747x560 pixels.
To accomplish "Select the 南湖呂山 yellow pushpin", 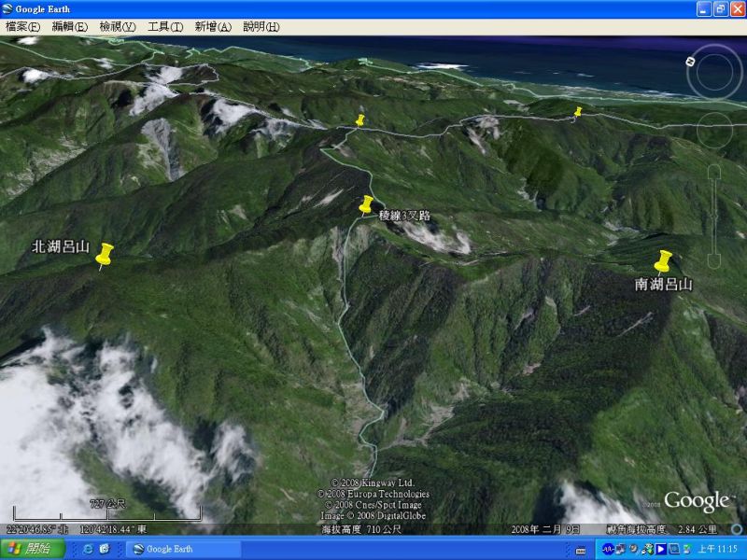I will [x=662, y=262].
